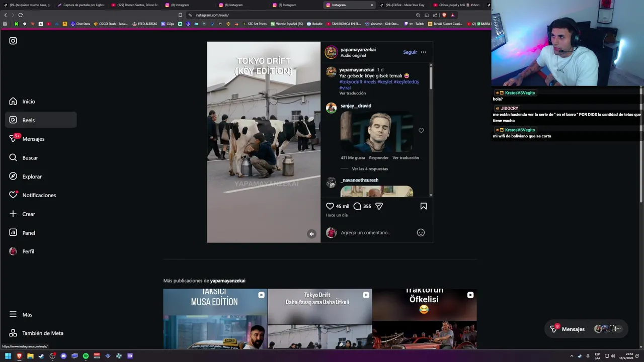Click the Crear plus icon
The height and width of the screenshot is (362, 644).
point(13,214)
